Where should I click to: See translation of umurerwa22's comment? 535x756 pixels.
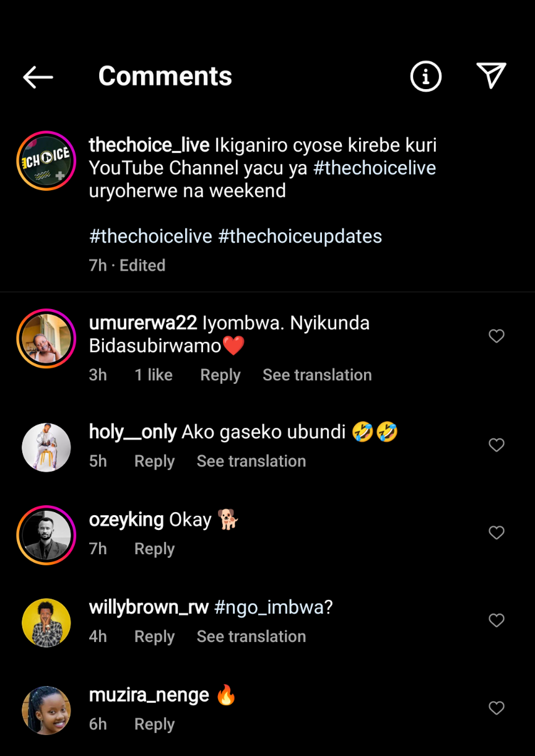tap(317, 375)
